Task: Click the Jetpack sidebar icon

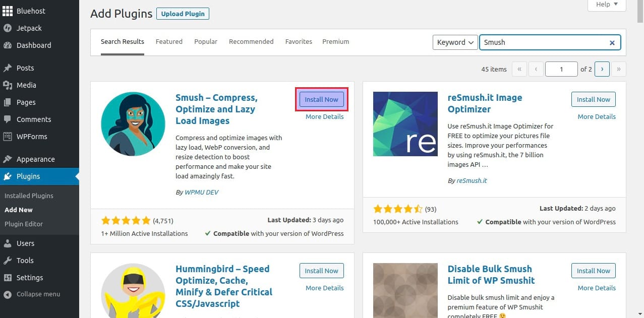Action: [x=8, y=28]
